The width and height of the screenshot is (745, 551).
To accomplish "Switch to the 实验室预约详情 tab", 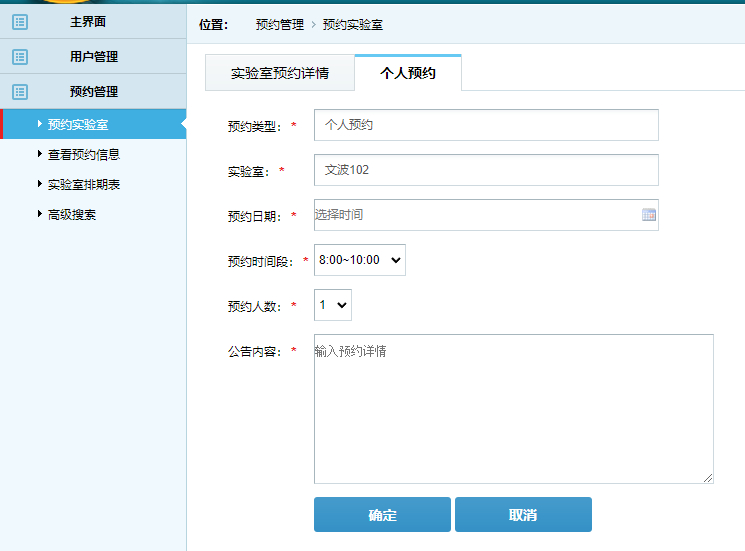I will pyautogui.click(x=279, y=74).
